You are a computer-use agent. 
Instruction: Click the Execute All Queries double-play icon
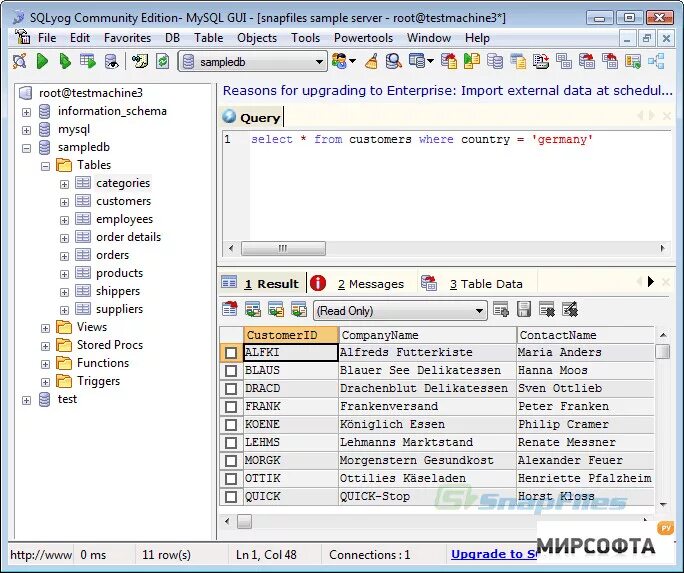(65, 61)
